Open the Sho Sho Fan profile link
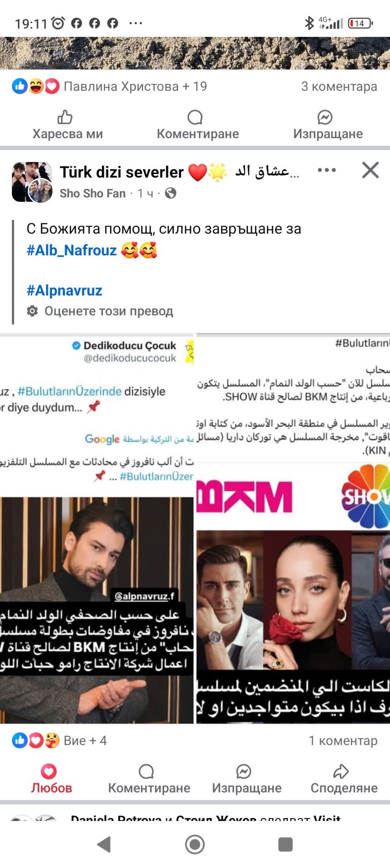 tap(92, 194)
